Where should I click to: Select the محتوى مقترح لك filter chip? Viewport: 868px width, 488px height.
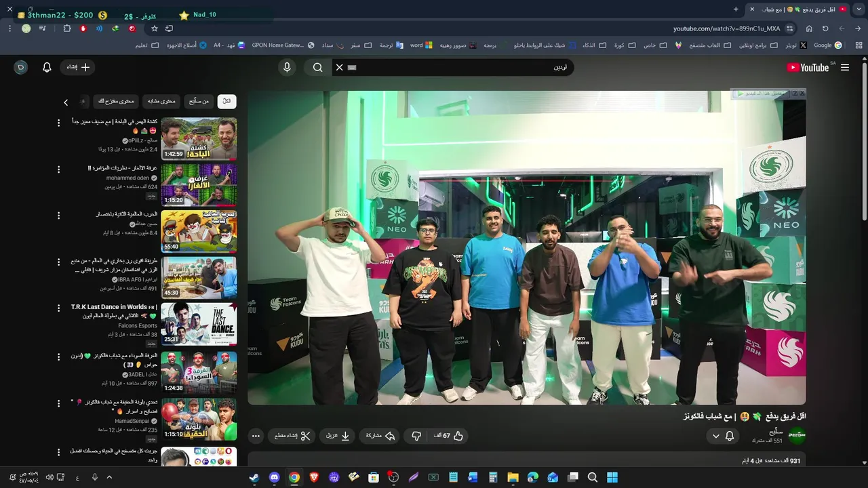click(x=116, y=101)
